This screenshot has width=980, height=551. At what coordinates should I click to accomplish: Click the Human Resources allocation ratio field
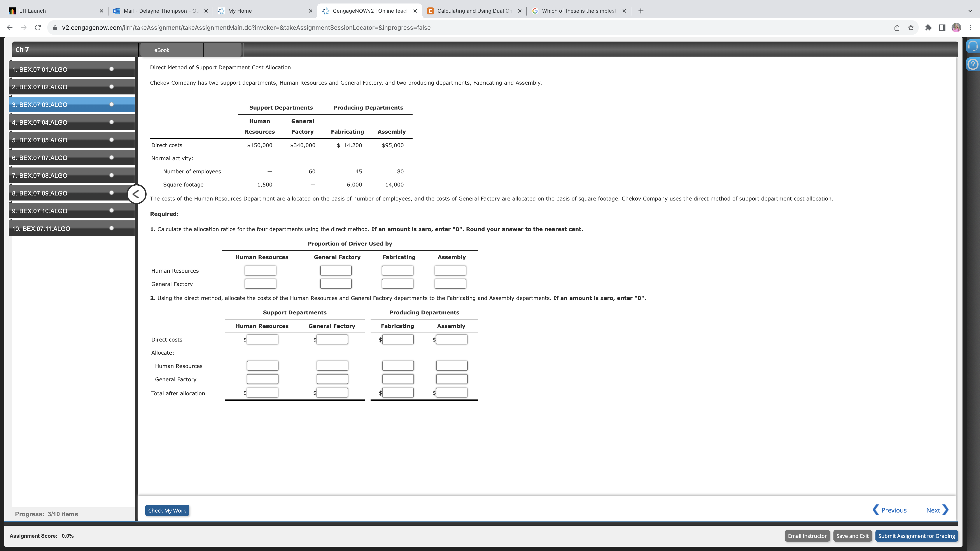(260, 270)
